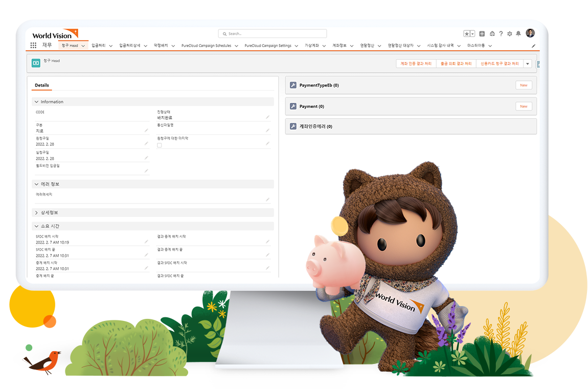Open the 계좌정보 navigation tab
The width and height of the screenshot is (588, 389).
point(340,46)
